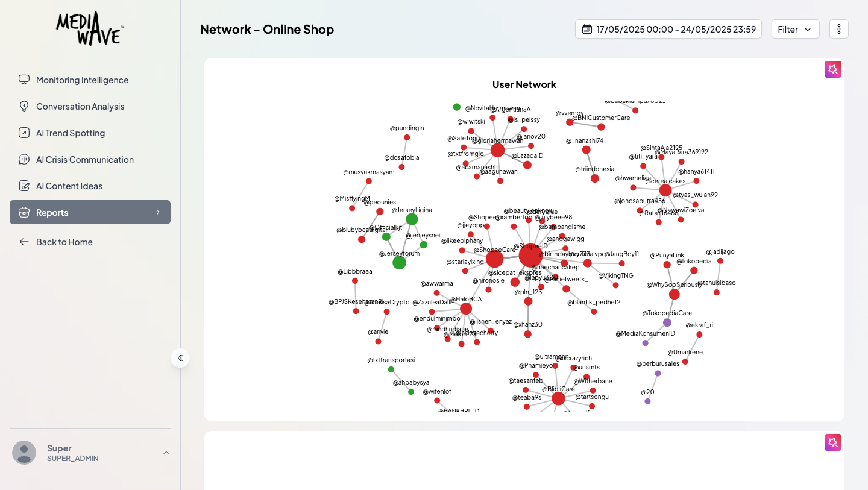Click the AI Trend Spotting arrow icon
Viewport: 868px width, 490px height.
[x=24, y=133]
